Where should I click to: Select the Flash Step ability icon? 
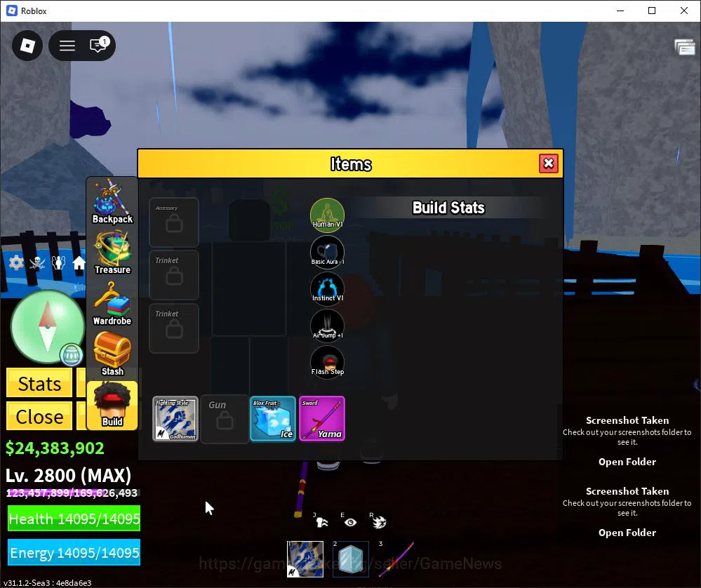pyautogui.click(x=327, y=363)
